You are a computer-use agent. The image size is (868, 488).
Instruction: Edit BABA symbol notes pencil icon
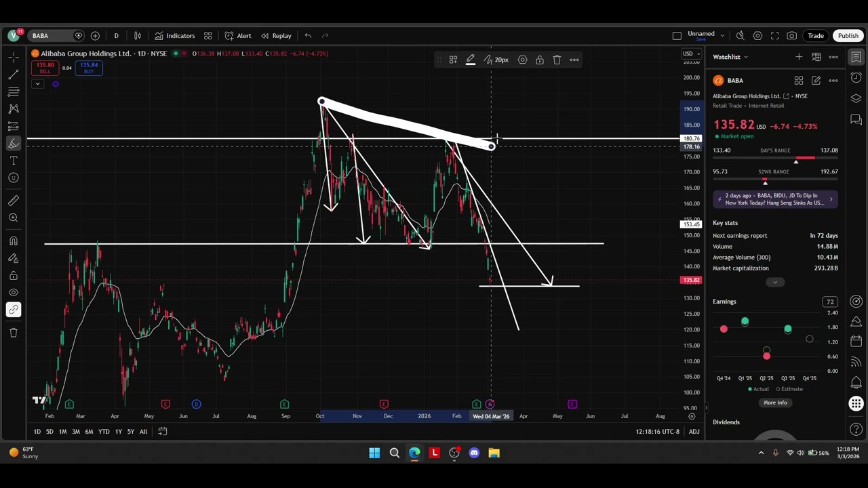(x=816, y=81)
